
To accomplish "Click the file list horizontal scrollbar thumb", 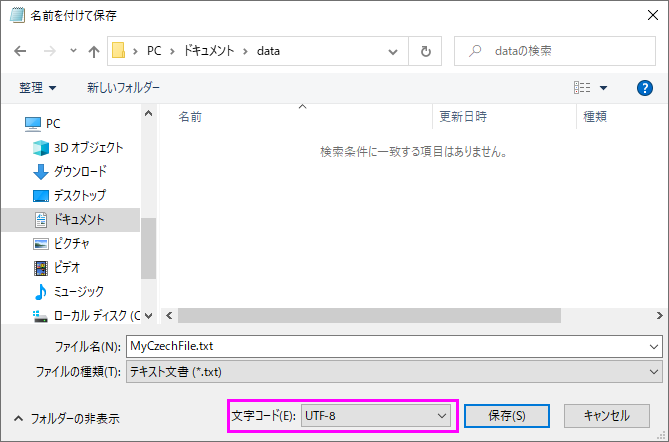I will [x=369, y=316].
